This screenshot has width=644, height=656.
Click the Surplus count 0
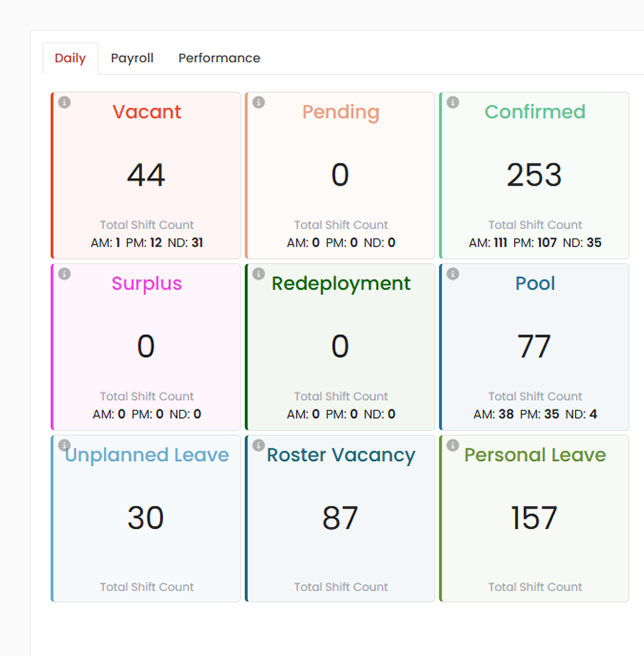(x=146, y=347)
